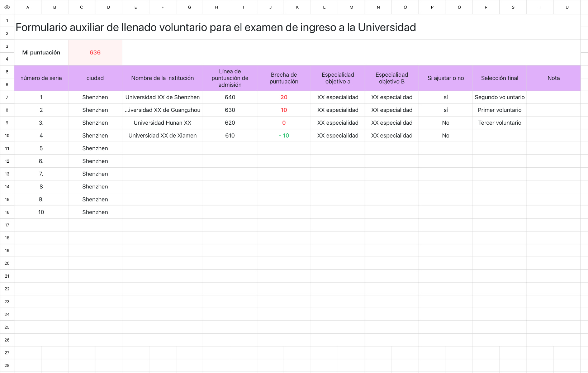Select the 'Universidad Hunan XX' cell
Screen dimensions: 588x373
pos(162,123)
